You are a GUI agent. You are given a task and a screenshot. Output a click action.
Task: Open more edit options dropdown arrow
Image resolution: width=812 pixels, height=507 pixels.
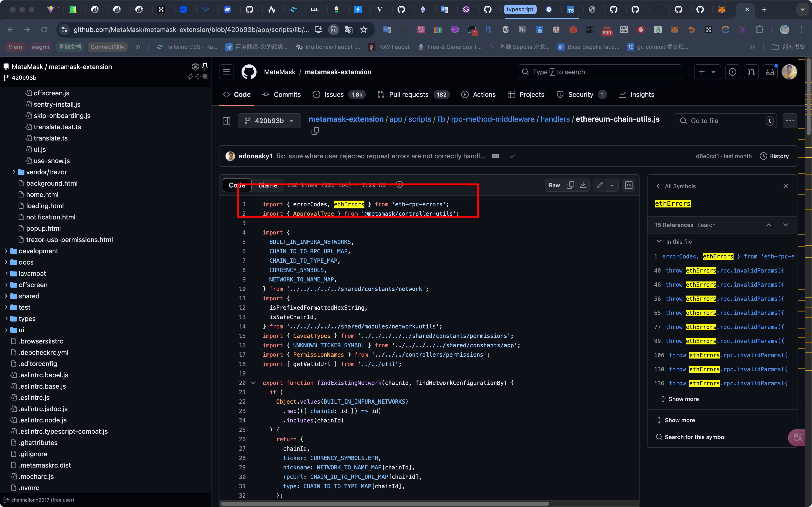point(612,185)
